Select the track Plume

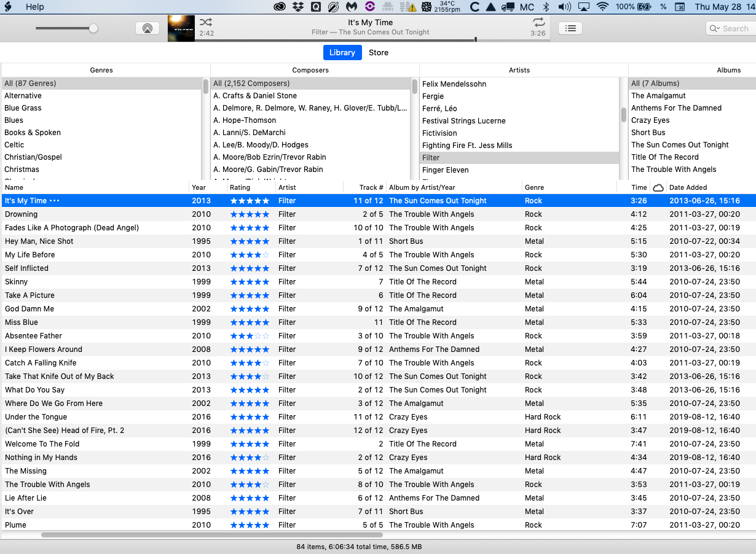[x=378, y=525]
